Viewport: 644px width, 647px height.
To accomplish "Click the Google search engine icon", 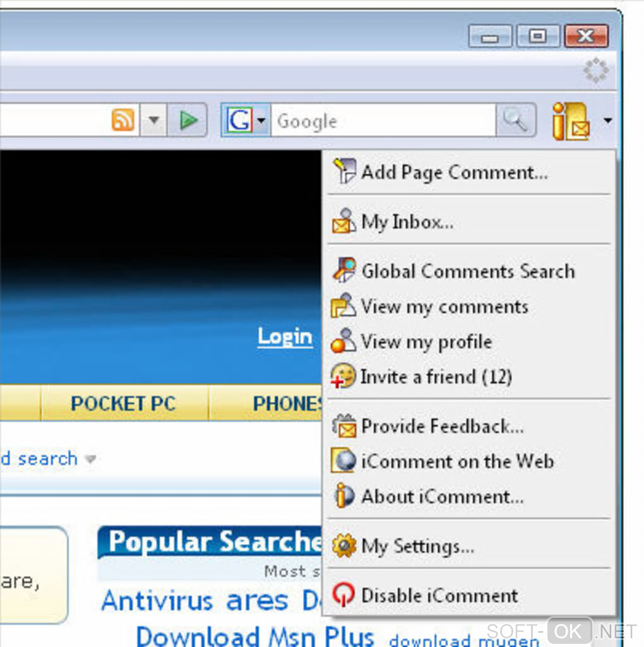I will click(239, 120).
